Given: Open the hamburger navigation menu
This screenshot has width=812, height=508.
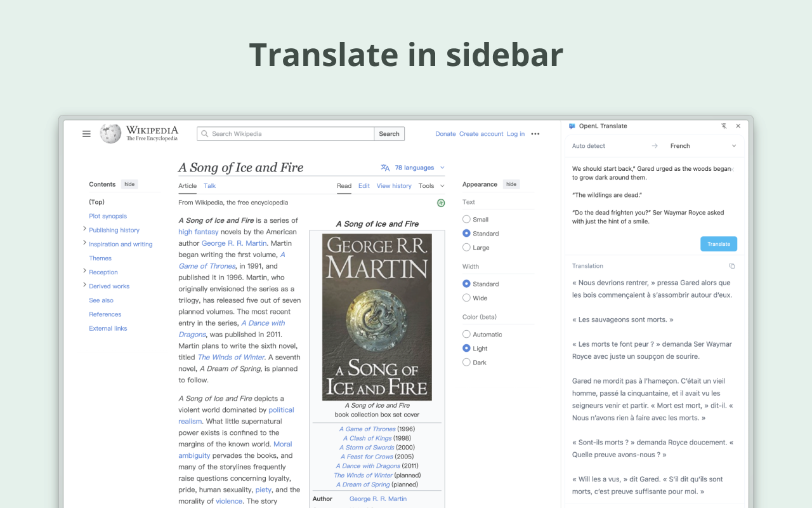Looking at the screenshot, I should click(x=86, y=133).
